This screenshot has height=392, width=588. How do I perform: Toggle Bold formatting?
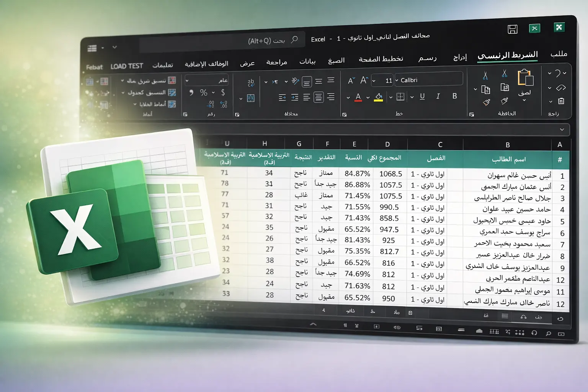tap(454, 96)
